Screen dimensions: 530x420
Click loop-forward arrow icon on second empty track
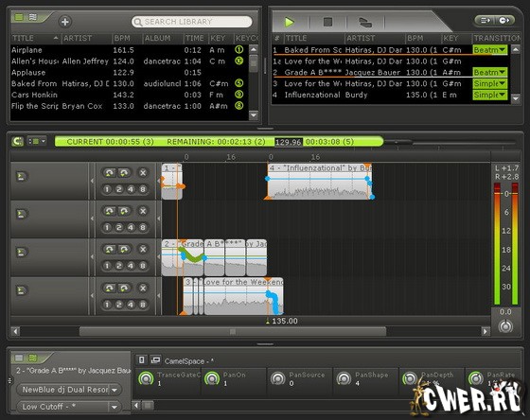point(124,211)
